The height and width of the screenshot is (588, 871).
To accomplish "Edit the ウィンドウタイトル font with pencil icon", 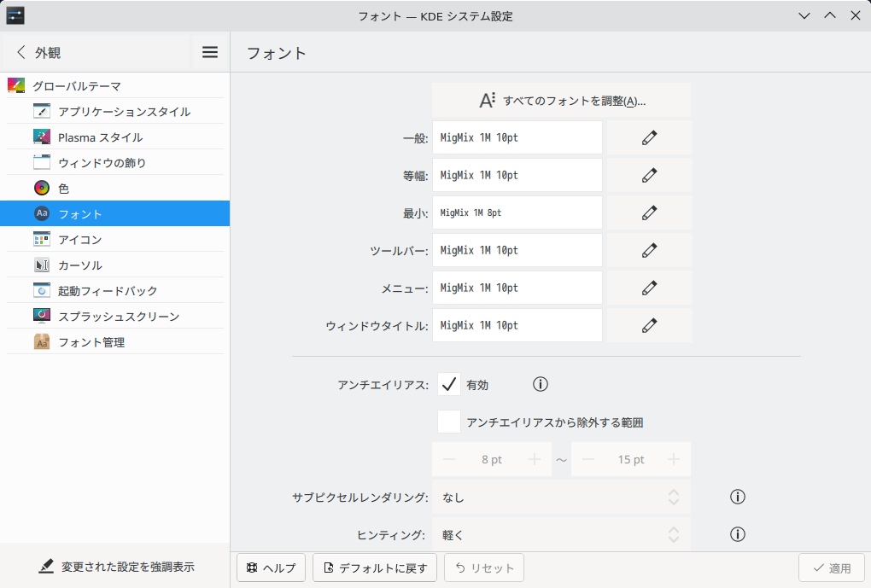I will 649,325.
